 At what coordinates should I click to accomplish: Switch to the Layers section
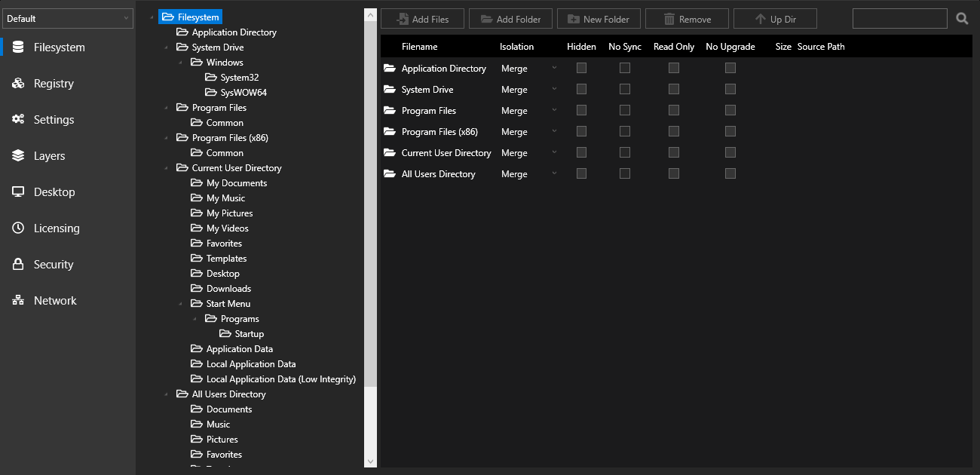tap(49, 155)
